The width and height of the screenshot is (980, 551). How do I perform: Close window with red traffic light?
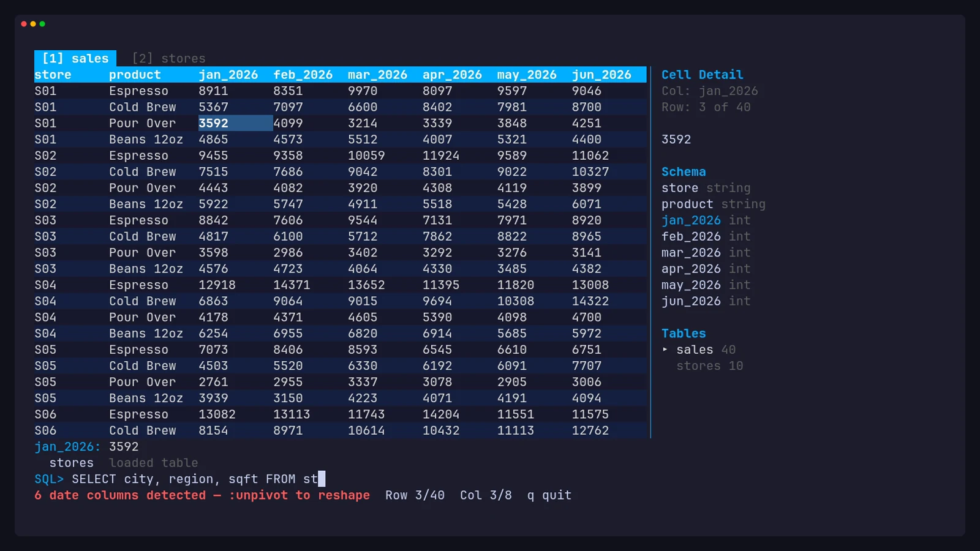(x=24, y=24)
